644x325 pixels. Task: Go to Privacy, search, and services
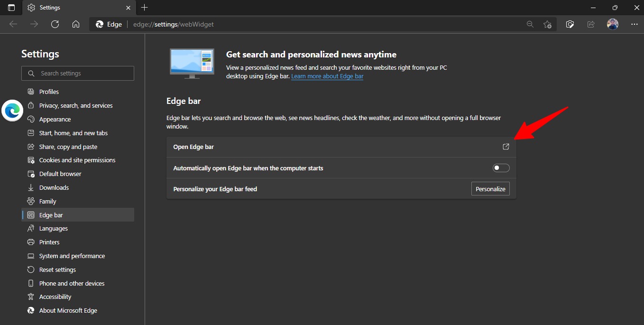pyautogui.click(x=78, y=105)
